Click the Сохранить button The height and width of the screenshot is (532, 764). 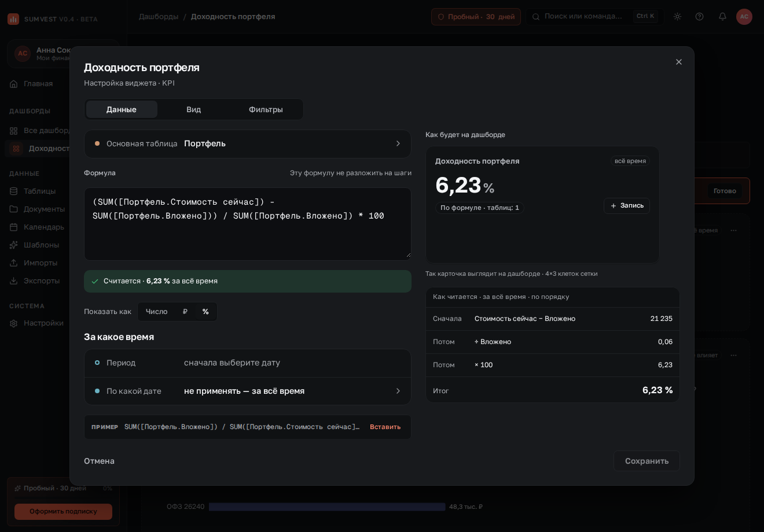point(647,461)
